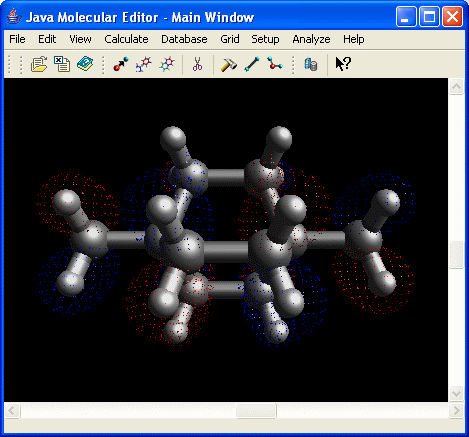Open the Setup menu
469x437 pixels.
tap(265, 39)
